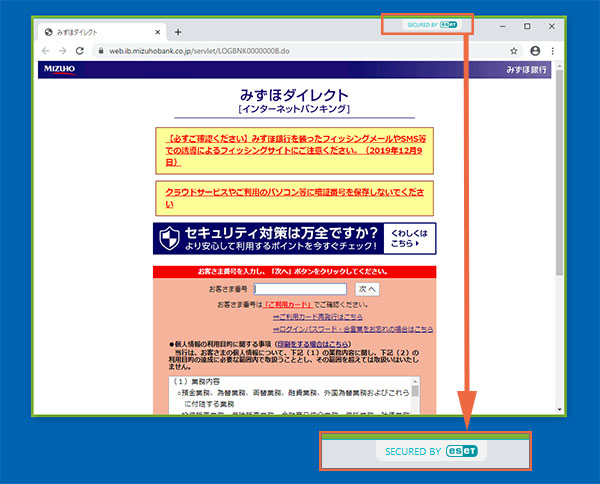Select the みずほダイレクト browser tab
The height and width of the screenshot is (484, 600).
(102, 32)
